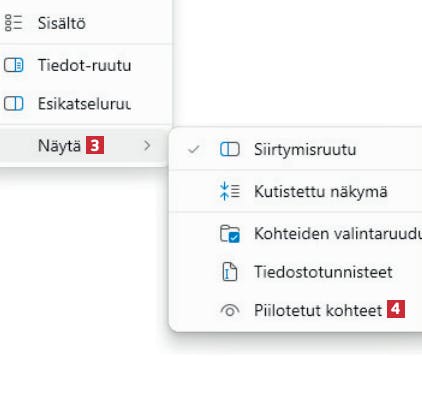Click the Sisältö list layout icon
422x399 pixels.
13,23
